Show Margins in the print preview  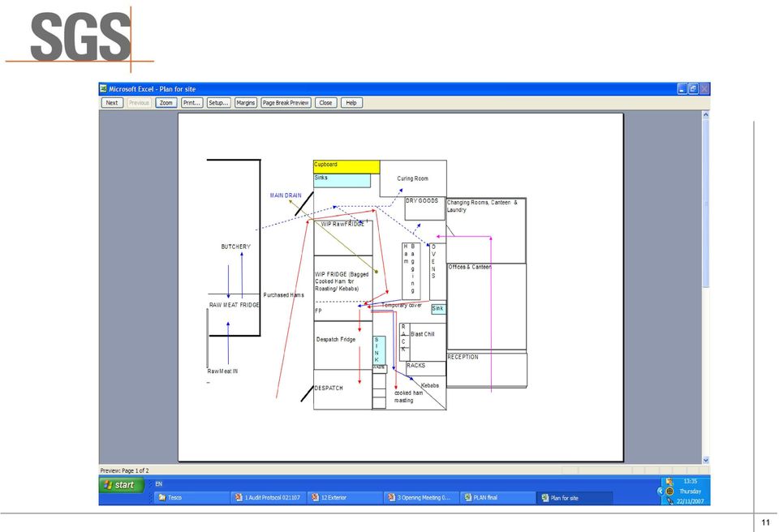(245, 103)
